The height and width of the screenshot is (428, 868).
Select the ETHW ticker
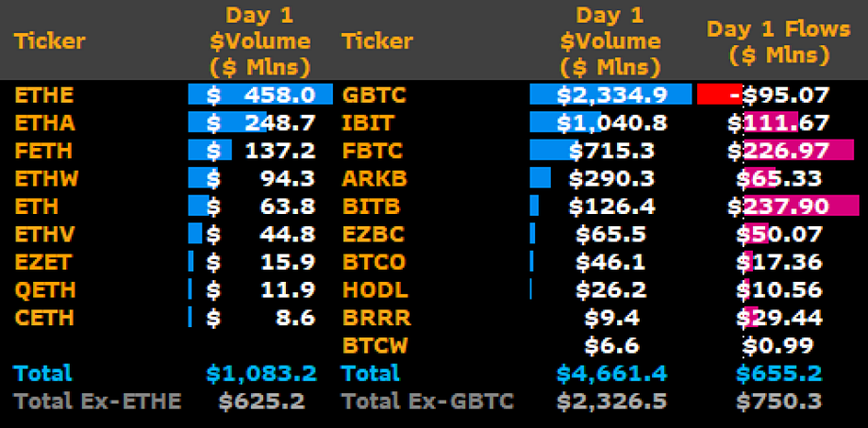47,177
